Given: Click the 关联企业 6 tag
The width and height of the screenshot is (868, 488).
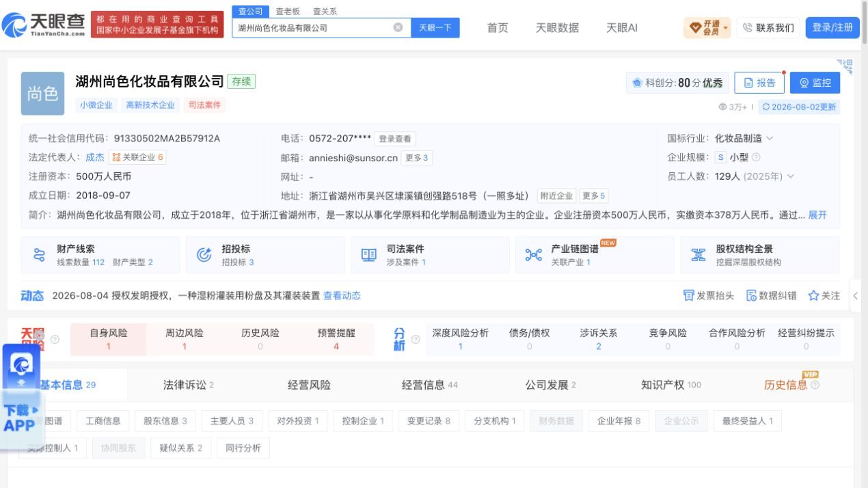Looking at the screenshot, I should coord(137,157).
